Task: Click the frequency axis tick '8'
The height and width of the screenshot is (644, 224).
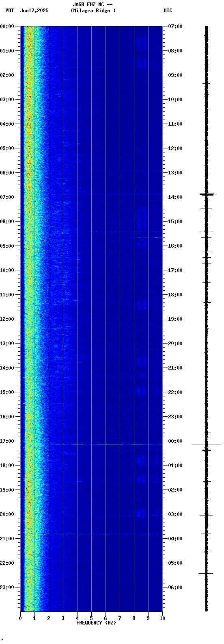Action: point(134,618)
